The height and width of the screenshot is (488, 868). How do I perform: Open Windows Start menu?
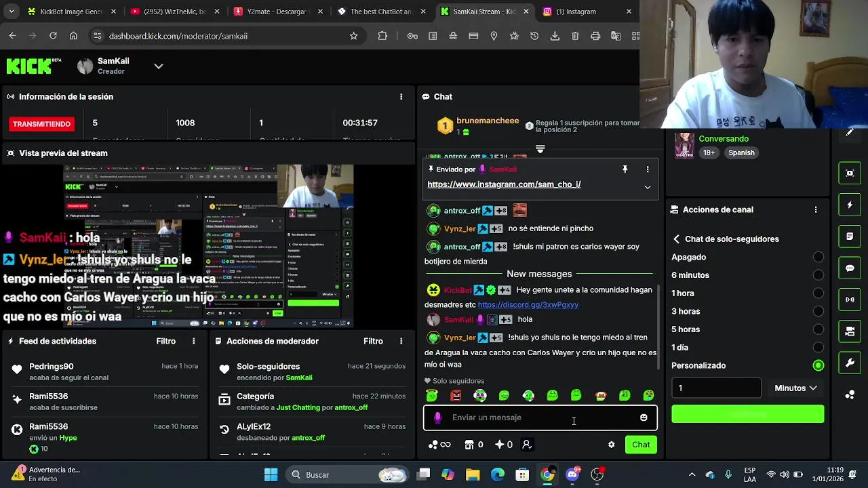[271, 474]
